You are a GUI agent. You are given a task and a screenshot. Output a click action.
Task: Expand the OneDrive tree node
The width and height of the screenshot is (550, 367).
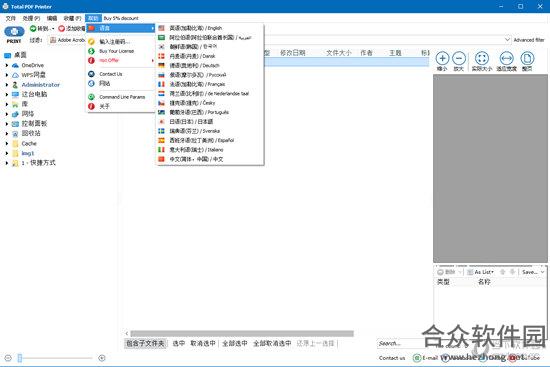pos(7,65)
